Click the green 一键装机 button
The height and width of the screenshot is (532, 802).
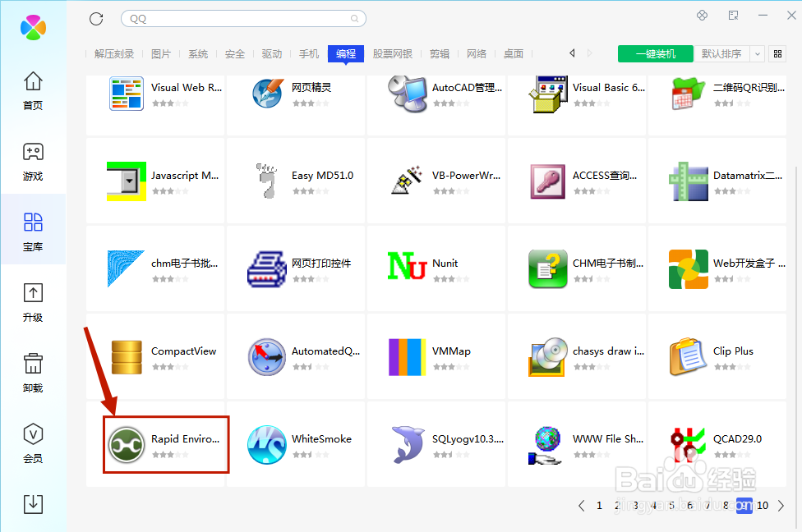coord(656,53)
